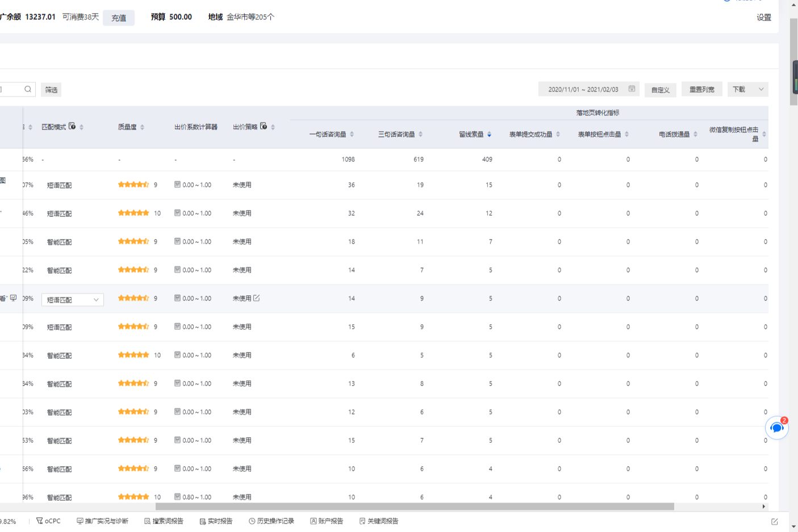This screenshot has width=798, height=532.
Task: Click the edit icon in bottom bar
Action: pos(775,521)
